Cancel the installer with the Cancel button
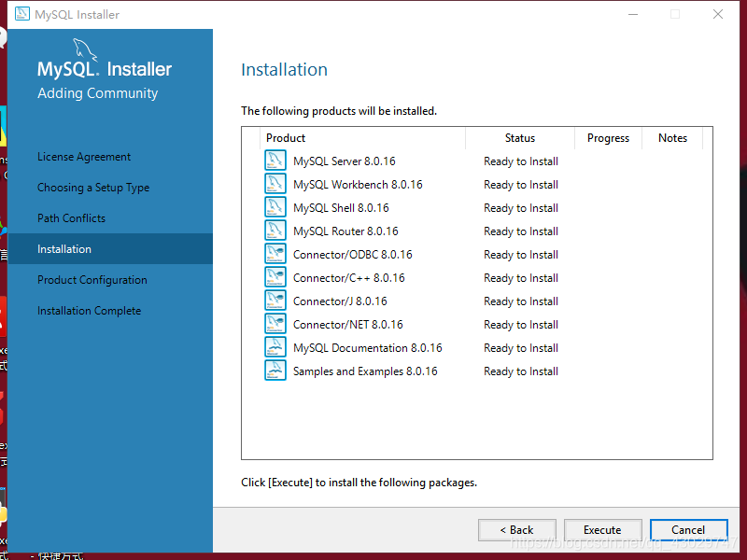This screenshot has height=560, width=747. [x=688, y=530]
